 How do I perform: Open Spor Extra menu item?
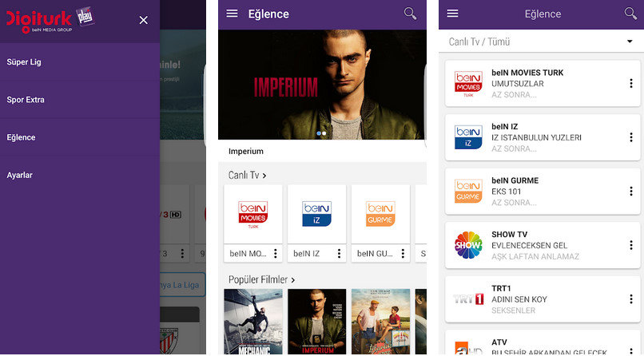point(80,100)
